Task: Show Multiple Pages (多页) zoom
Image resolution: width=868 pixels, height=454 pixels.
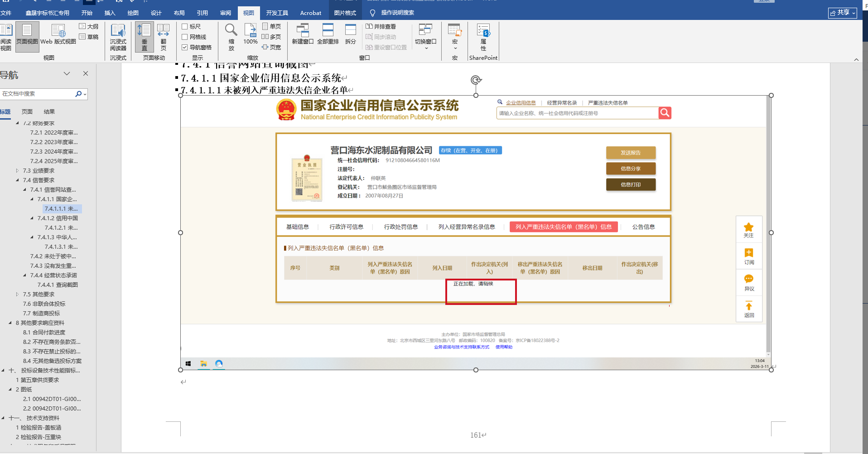Action: pyautogui.click(x=272, y=37)
